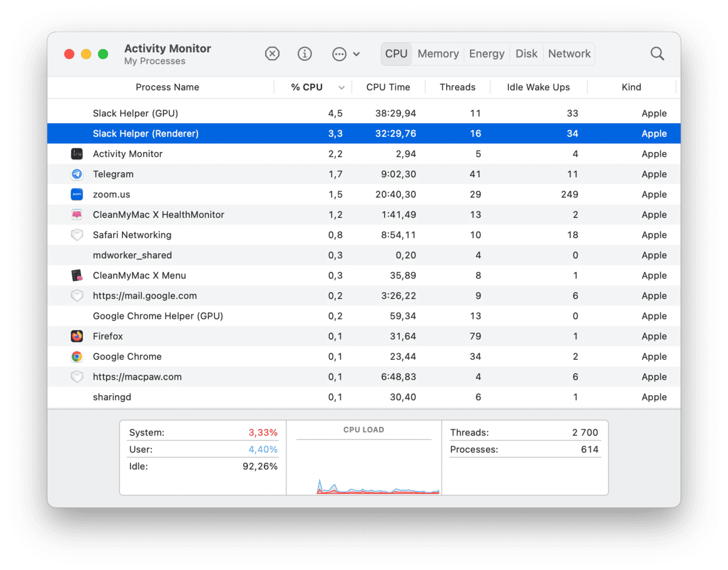Click the CleanMyMac X HealthMonitor icon

pyautogui.click(x=77, y=215)
